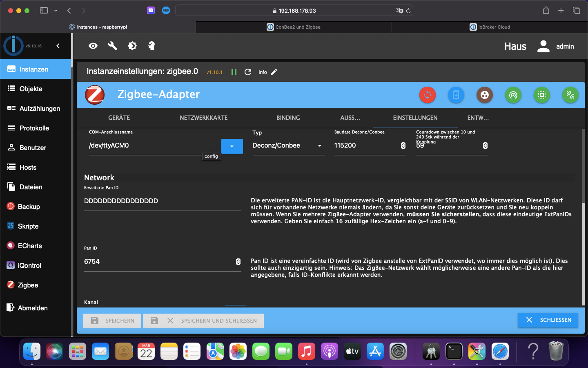Click the ABP adblock extension icon
The width and height of the screenshot is (588, 368).
[x=166, y=11]
